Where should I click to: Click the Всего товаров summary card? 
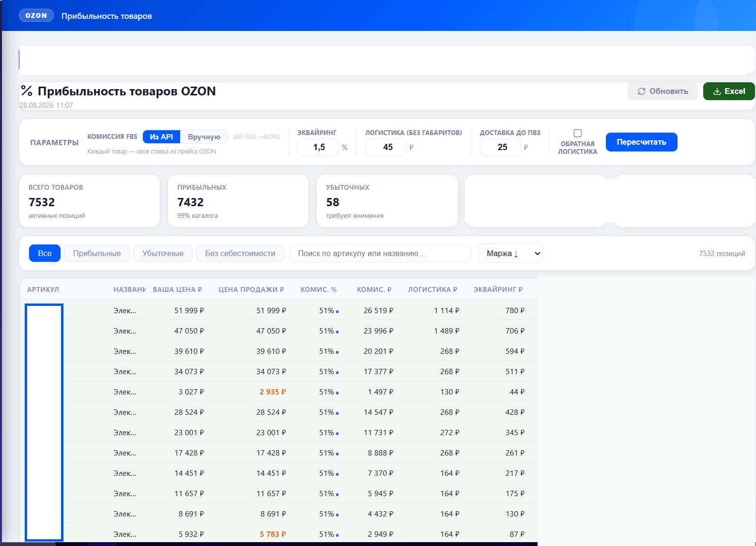[90, 201]
